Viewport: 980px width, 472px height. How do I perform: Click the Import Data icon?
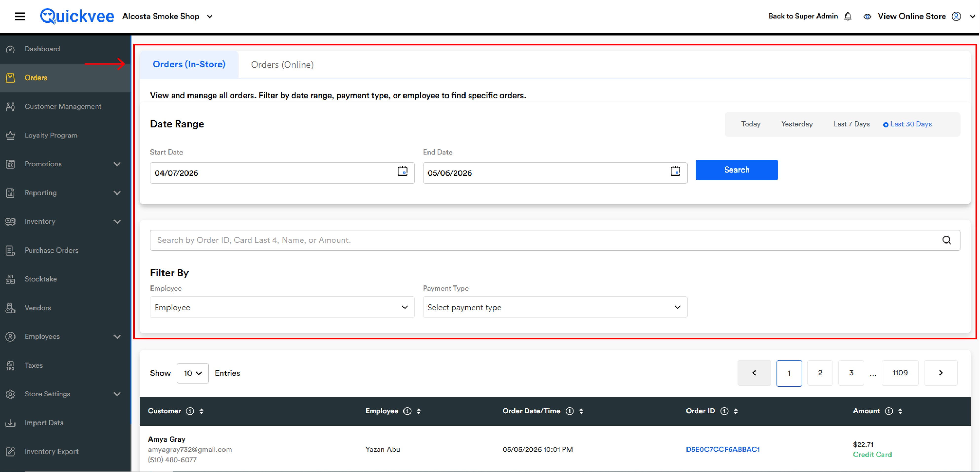10,423
